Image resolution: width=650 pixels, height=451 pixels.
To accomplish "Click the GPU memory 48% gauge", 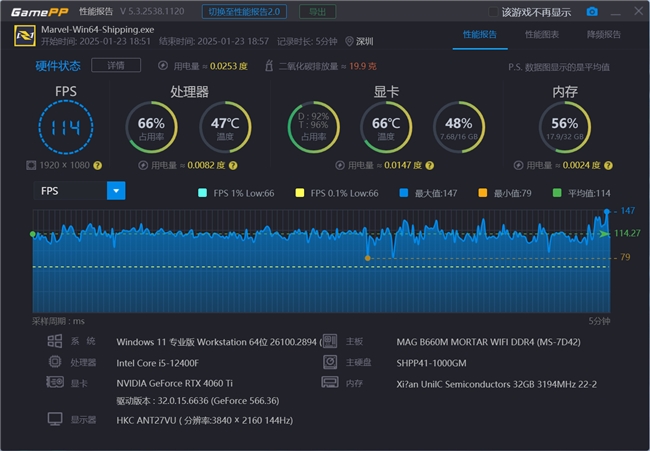I will click(459, 127).
